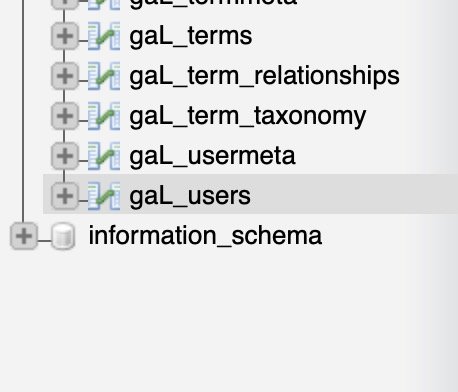The height and width of the screenshot is (392, 458).
Task: Browse the gaL_term_taxonomy table
Action: point(248,116)
